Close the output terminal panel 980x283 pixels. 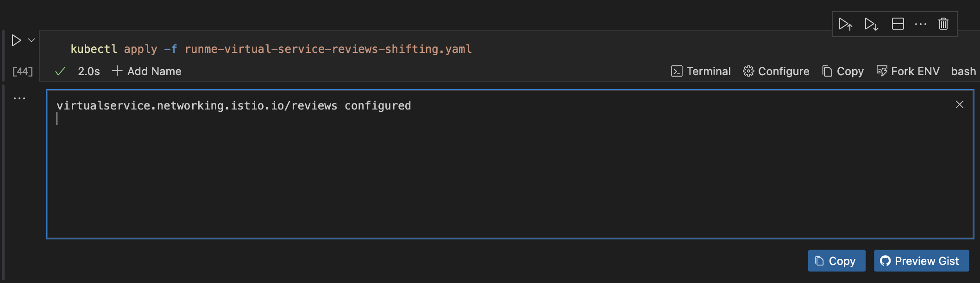click(x=960, y=105)
